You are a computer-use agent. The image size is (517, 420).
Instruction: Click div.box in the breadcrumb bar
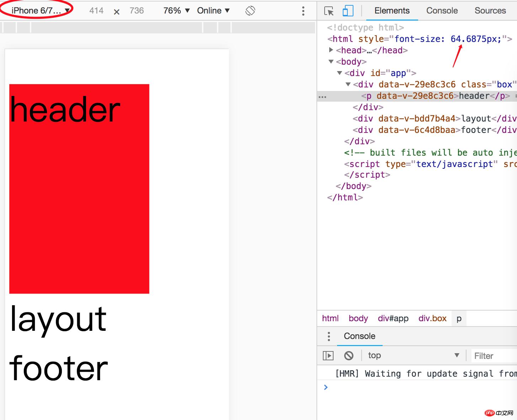pyautogui.click(x=432, y=318)
